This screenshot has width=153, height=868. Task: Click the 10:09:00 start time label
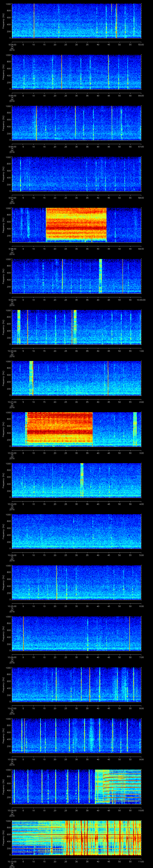point(12,810)
